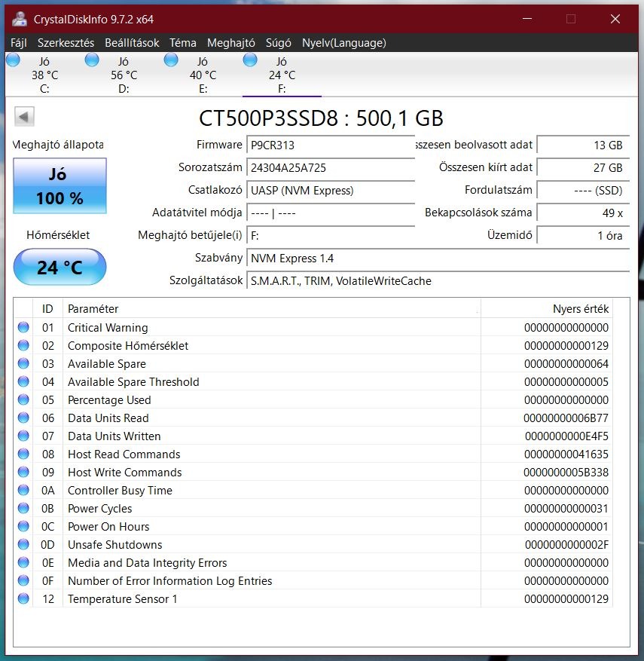Image resolution: width=644 pixels, height=661 pixels.
Task: Click the ID column header
Action: (x=47, y=308)
